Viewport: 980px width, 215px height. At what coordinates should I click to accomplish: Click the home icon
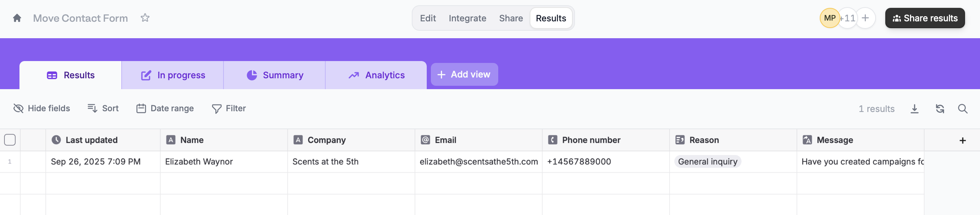point(17,18)
